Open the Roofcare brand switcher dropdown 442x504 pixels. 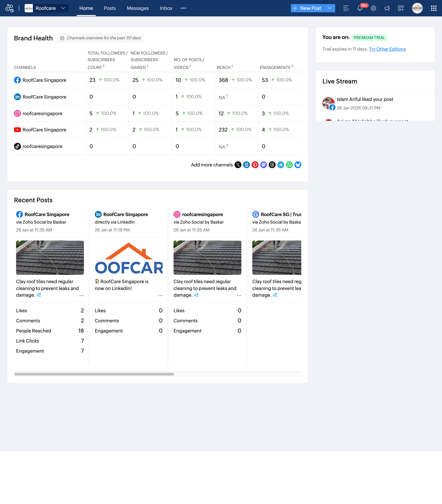click(x=46, y=8)
